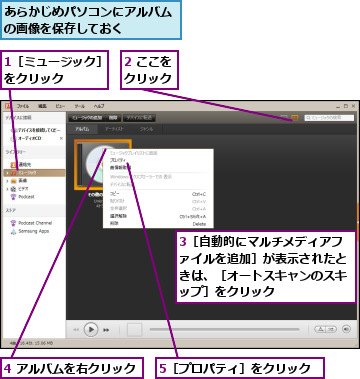
Task: Choose 削除 (Delete) in the context menu
Action: 158,224
